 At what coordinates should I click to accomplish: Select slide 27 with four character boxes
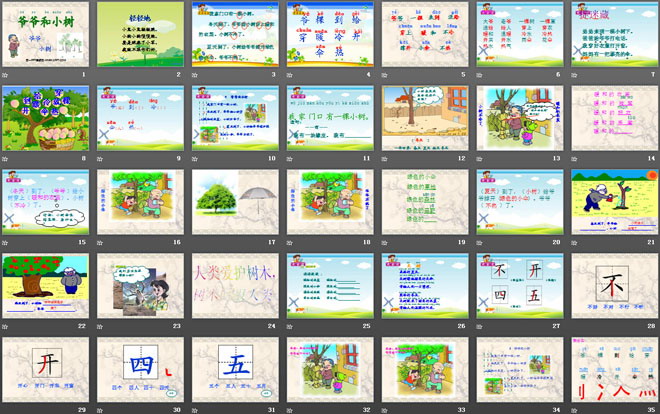520,286
